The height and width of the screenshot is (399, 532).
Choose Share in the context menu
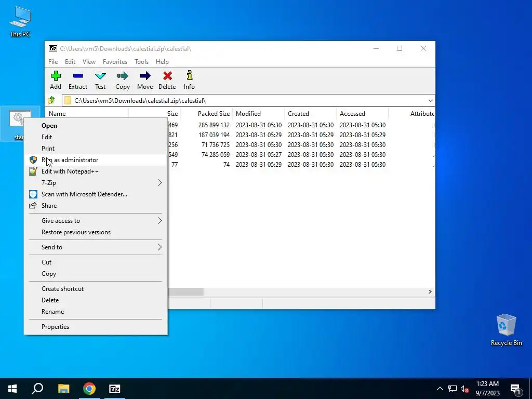click(x=96, y=206)
